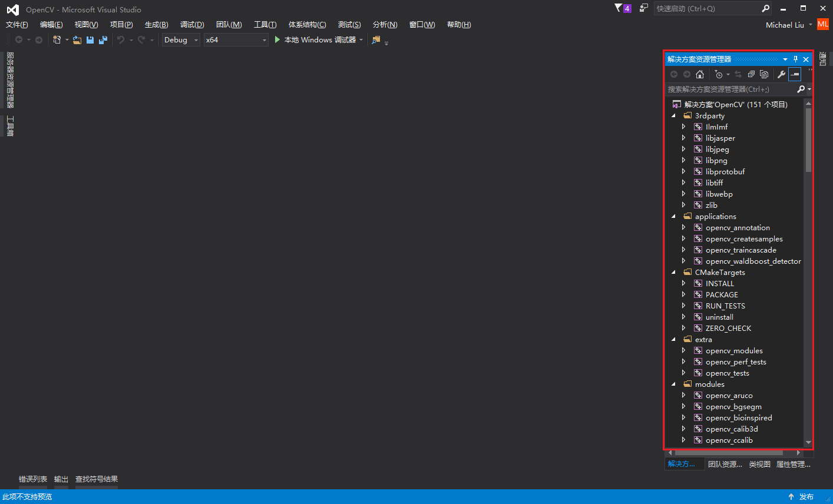This screenshot has height=504, width=833.
Task: Click the Solution Explorer horizontal scrollbar thumb
Action: (x=729, y=453)
